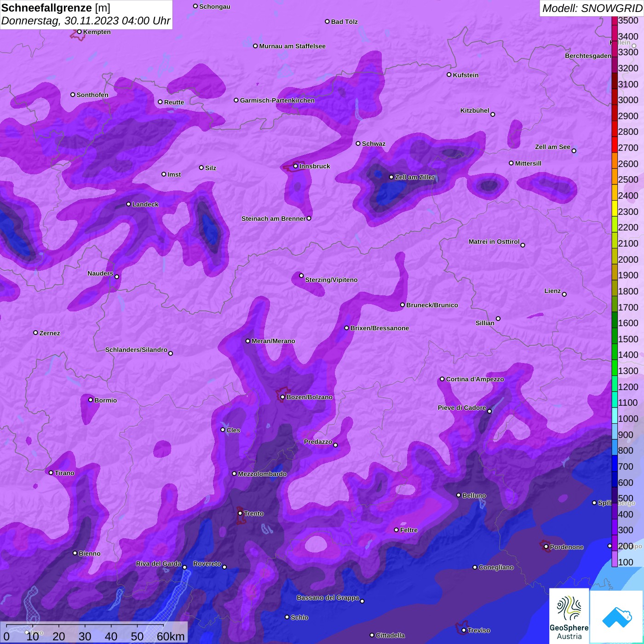Click the "1000" legend value
644x644 pixels.
628,419
